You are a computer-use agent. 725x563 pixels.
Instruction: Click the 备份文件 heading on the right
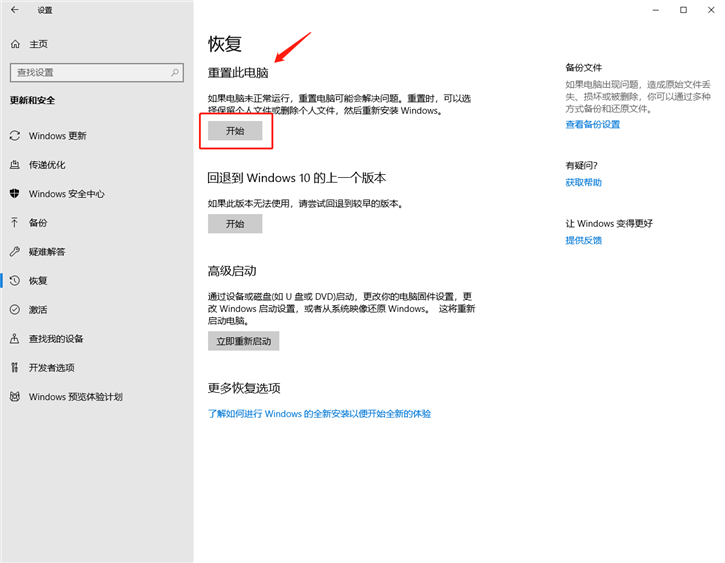584,67
